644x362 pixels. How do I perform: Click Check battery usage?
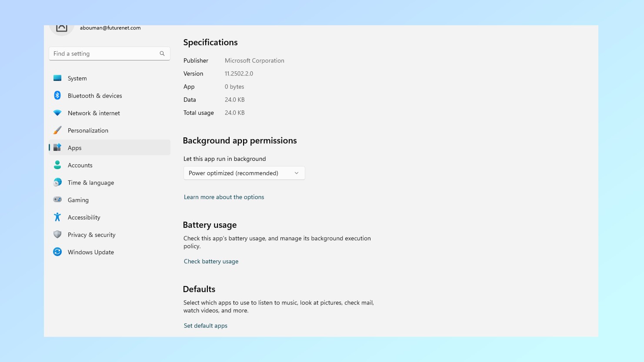211,261
